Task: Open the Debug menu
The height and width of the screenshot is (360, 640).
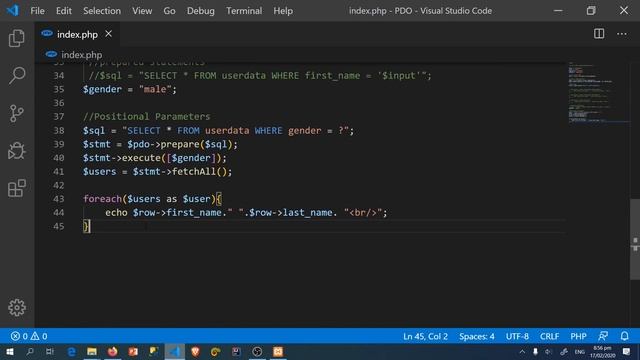Action: (x=200, y=11)
